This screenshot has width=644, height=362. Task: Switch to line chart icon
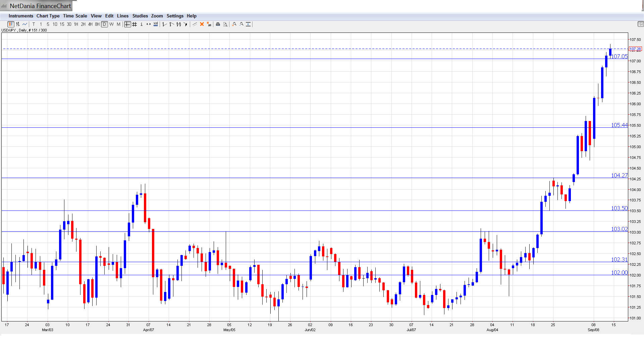click(x=25, y=24)
